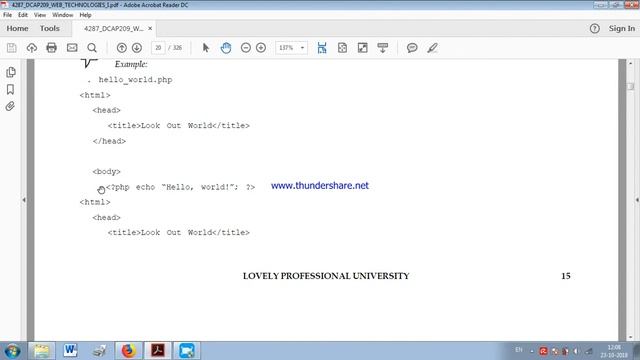
Task: Open Firefox from the taskbar
Action: (129, 351)
